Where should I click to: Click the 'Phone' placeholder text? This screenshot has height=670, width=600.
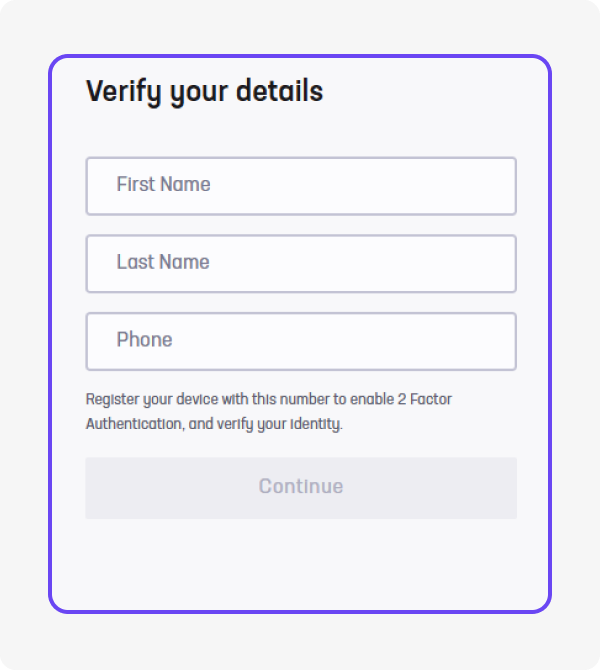tap(144, 340)
